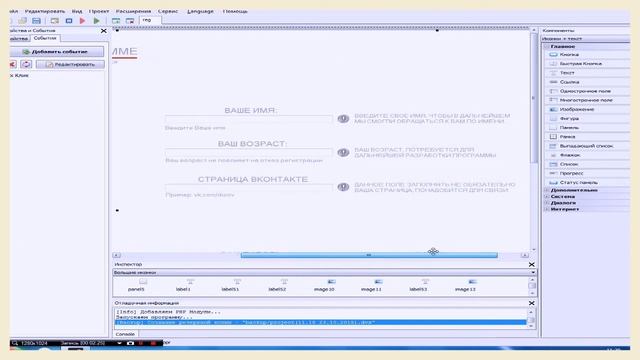Open the Редактировать menu
Viewport: 640px width, 360px height.
45,11
